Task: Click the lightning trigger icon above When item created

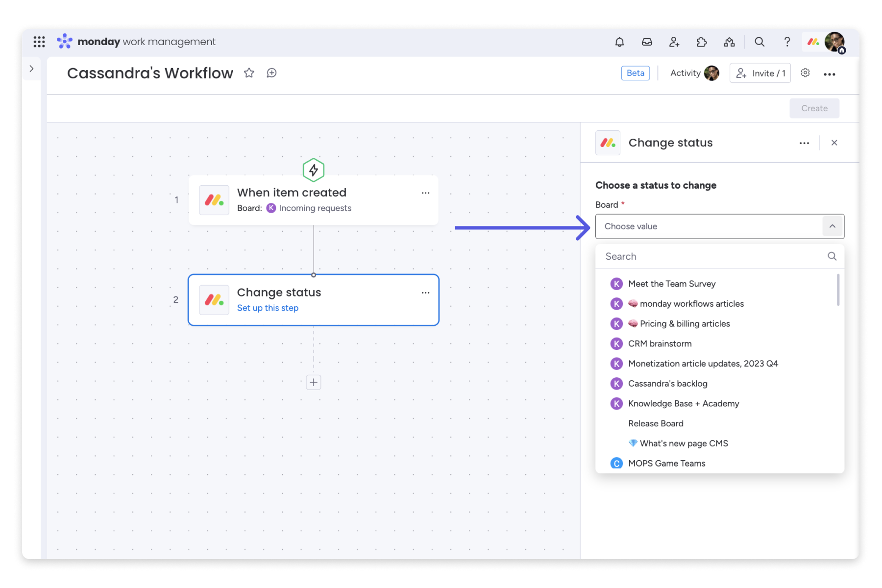Action: pos(313,170)
